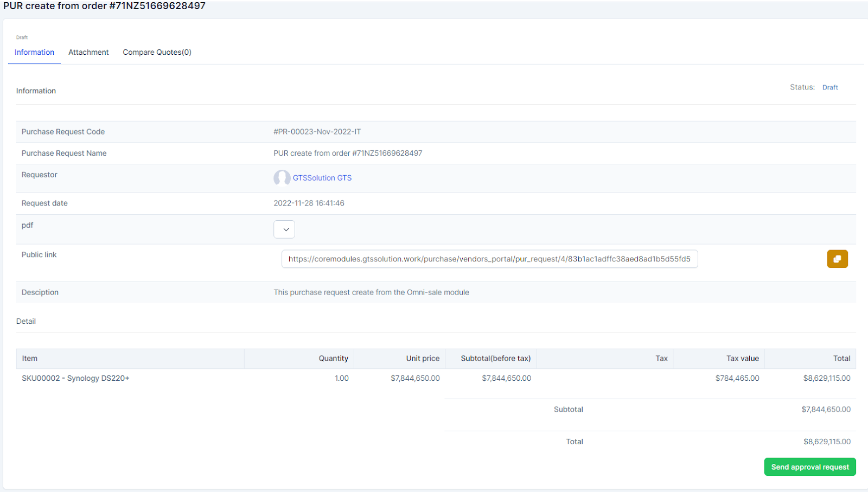Click the Quantity column header
The image size is (868, 492).
point(333,359)
